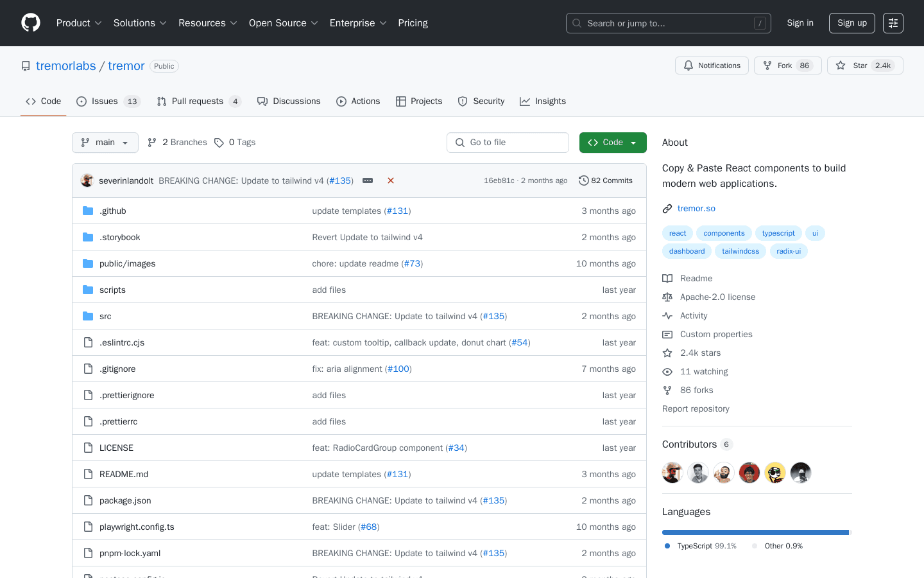The width and height of the screenshot is (924, 578).
Task: Click the Sign up button
Action: coord(852,23)
